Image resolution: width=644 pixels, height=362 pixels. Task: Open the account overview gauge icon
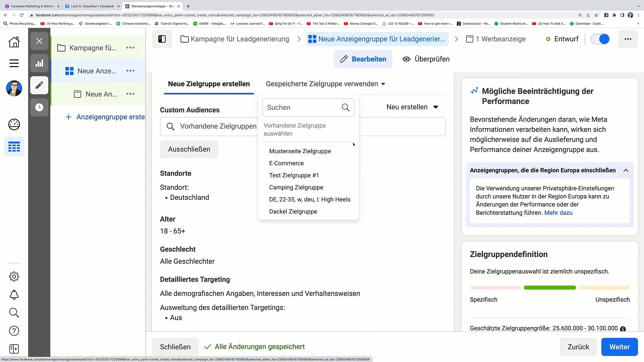(x=14, y=124)
